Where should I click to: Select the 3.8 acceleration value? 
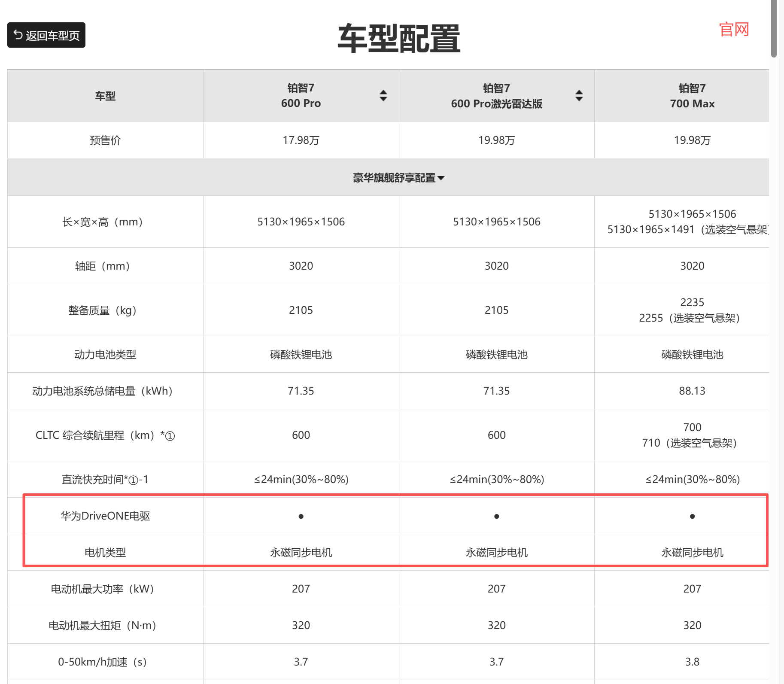tap(692, 662)
